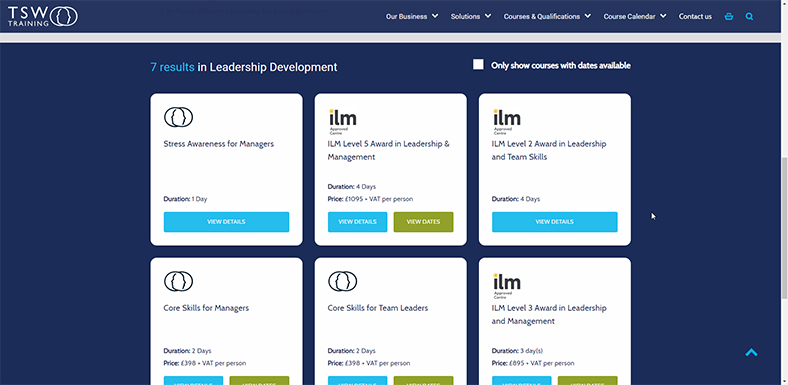View details for ILM Level 2 Award
Viewport: 788px width, 385px height.
point(554,222)
